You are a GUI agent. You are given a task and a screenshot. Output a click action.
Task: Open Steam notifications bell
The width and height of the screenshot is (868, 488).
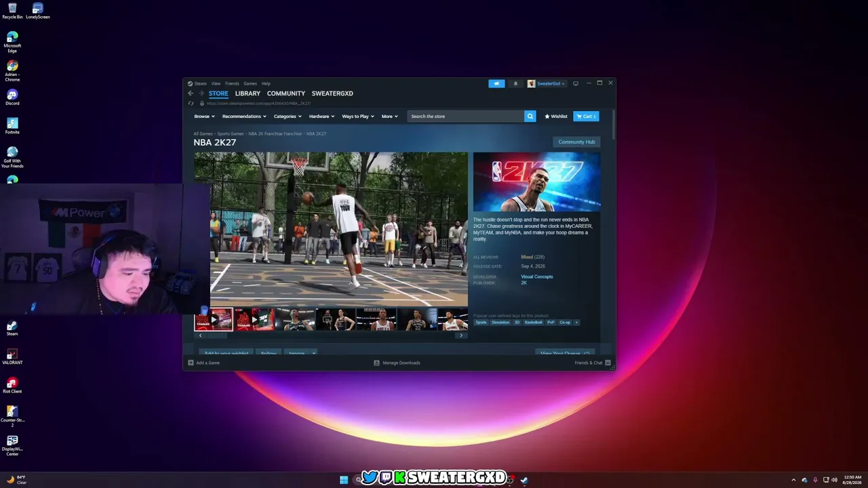click(515, 83)
